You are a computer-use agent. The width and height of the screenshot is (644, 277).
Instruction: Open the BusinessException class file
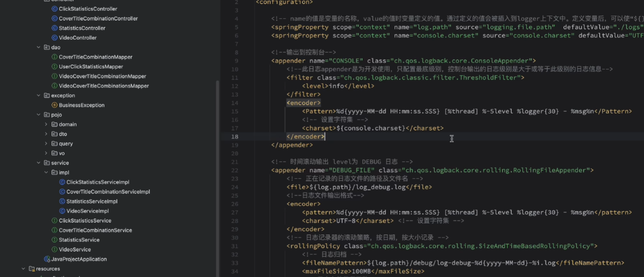click(x=82, y=105)
